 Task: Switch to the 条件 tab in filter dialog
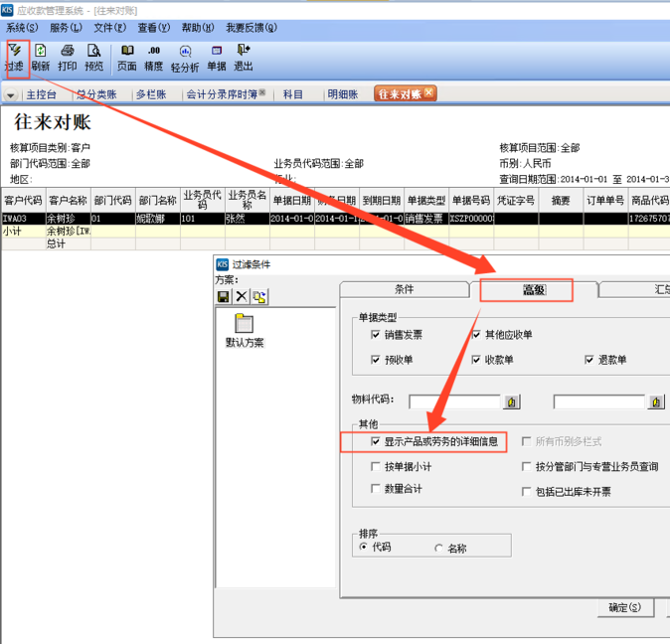[x=404, y=289]
